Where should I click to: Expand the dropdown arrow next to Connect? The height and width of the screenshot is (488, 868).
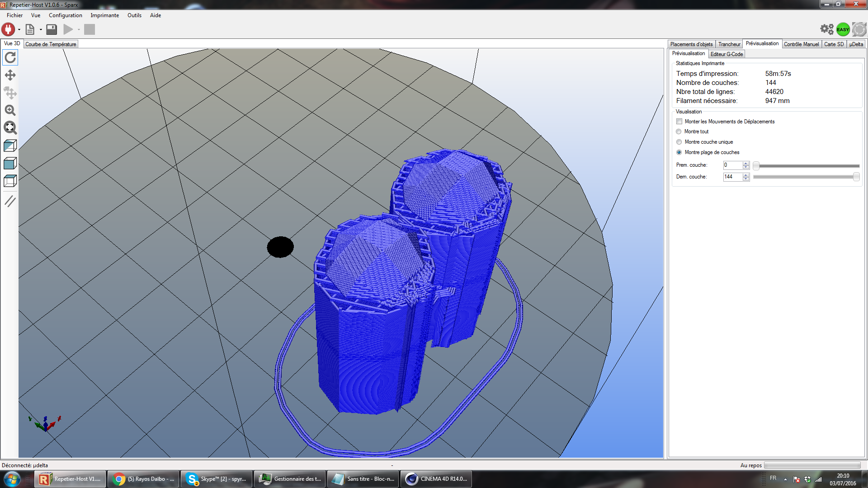[19, 30]
